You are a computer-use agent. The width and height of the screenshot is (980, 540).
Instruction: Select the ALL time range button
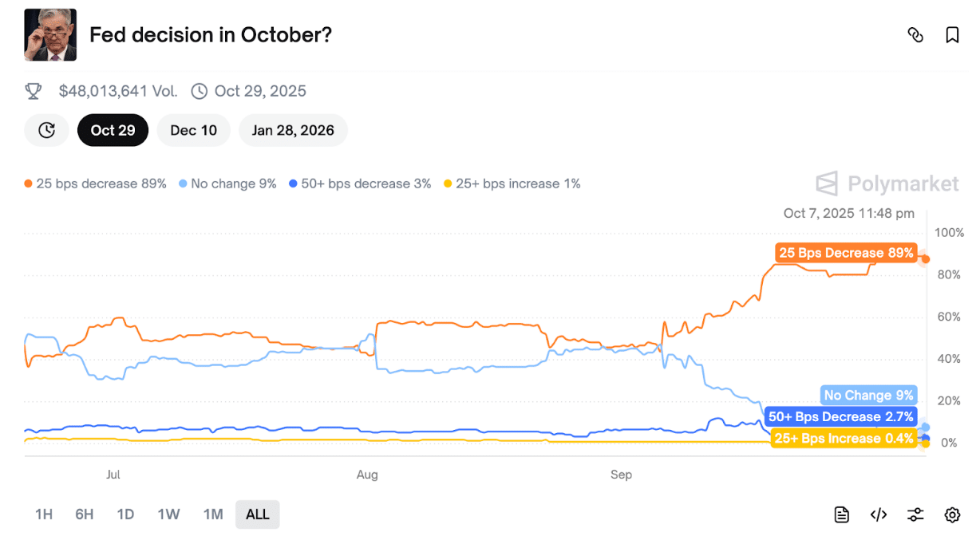tap(258, 514)
